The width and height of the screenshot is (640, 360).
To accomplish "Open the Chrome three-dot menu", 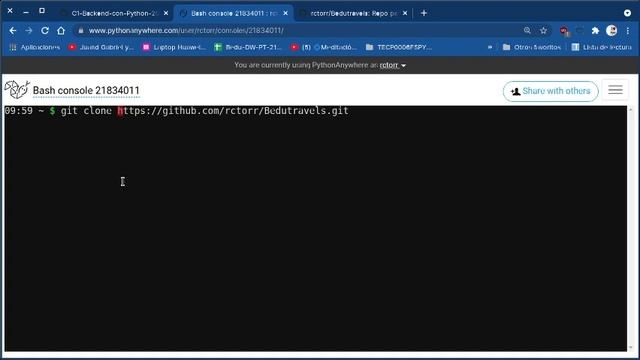I will pyautogui.click(x=628, y=31).
